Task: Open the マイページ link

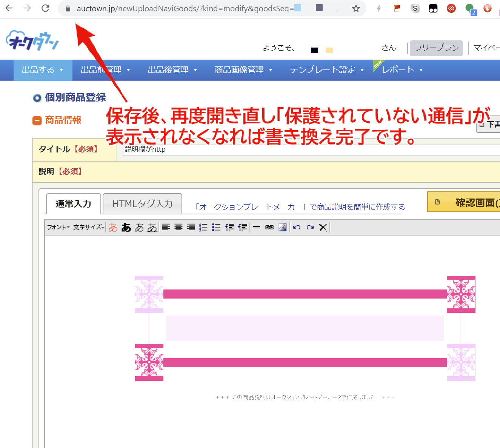Action: pos(487,48)
